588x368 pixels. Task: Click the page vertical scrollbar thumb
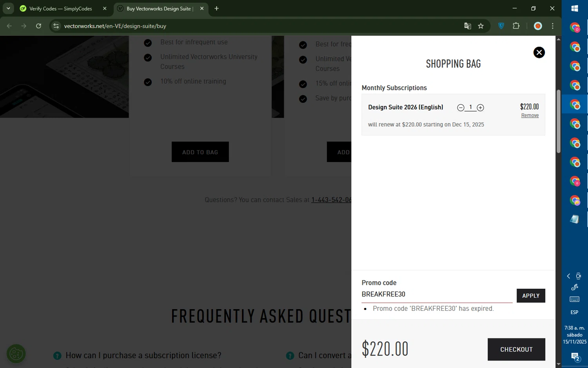click(558, 122)
